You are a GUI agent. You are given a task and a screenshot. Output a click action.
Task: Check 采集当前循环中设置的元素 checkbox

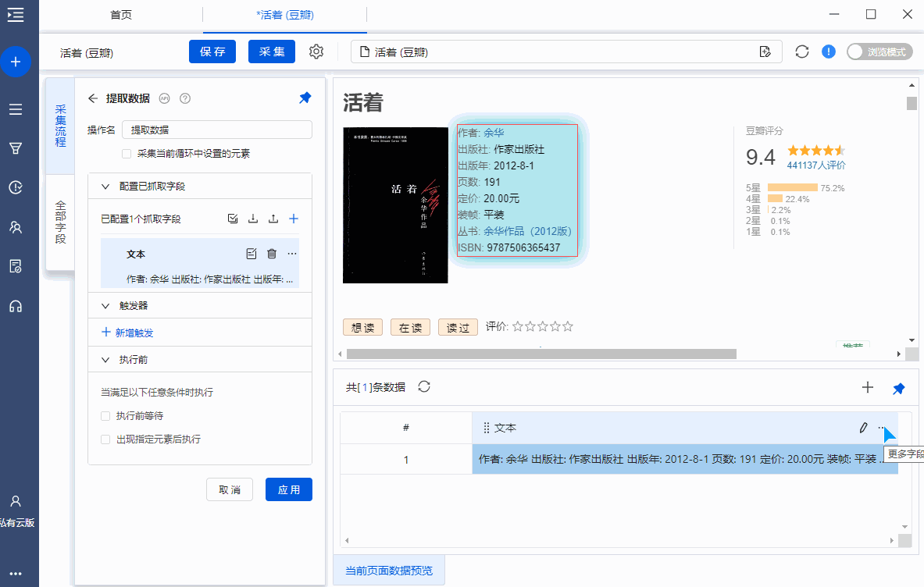pyautogui.click(x=126, y=154)
